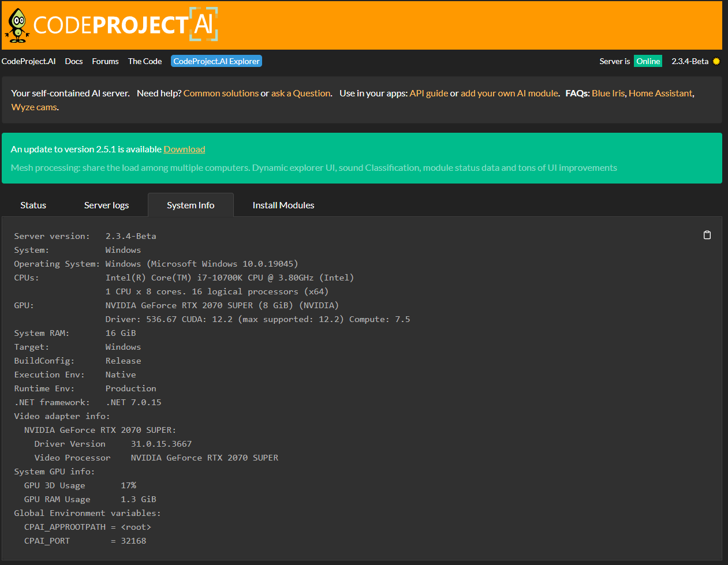Click the 'Video adapter info:' heading

62,416
